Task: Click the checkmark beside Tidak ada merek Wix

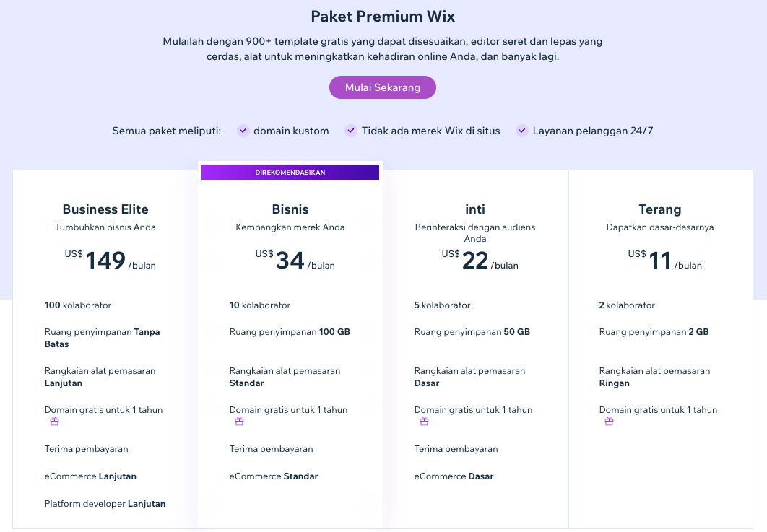Action: pos(351,131)
